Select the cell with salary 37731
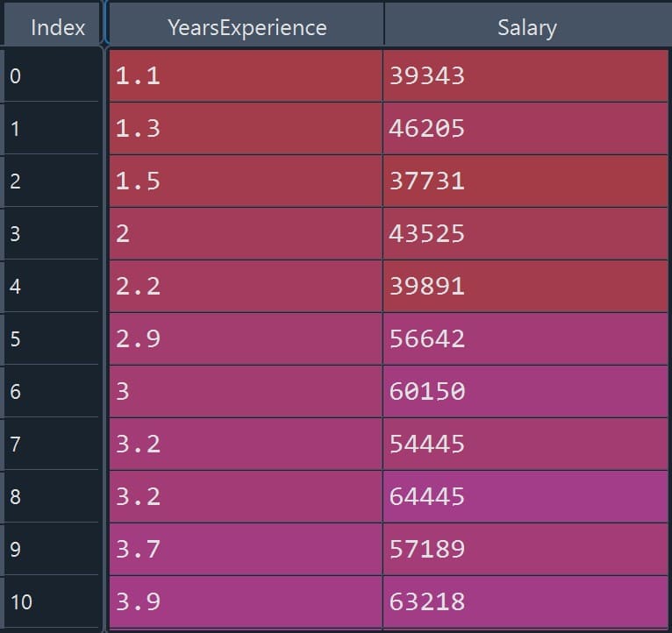Screen dimensions: 672x633 pyautogui.click(x=525, y=181)
